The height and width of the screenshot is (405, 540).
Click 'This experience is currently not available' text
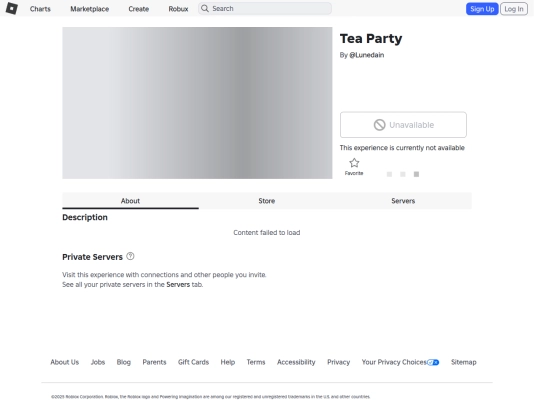pos(402,148)
